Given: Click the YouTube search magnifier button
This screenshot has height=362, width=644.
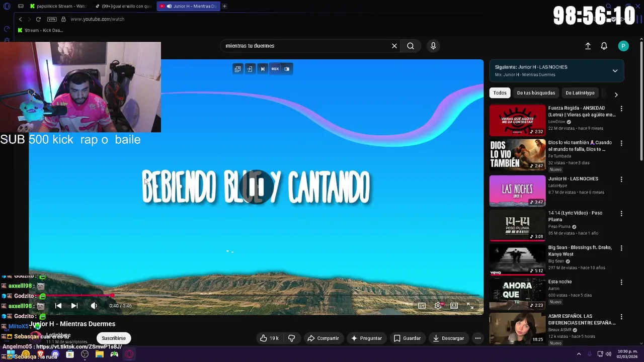Looking at the screenshot, I should 411,46.
